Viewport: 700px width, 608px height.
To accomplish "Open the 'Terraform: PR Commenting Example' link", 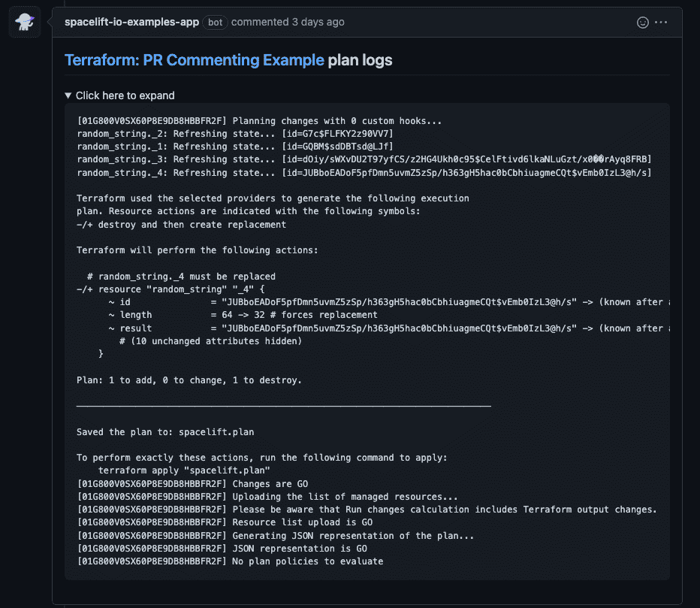I will coord(195,60).
